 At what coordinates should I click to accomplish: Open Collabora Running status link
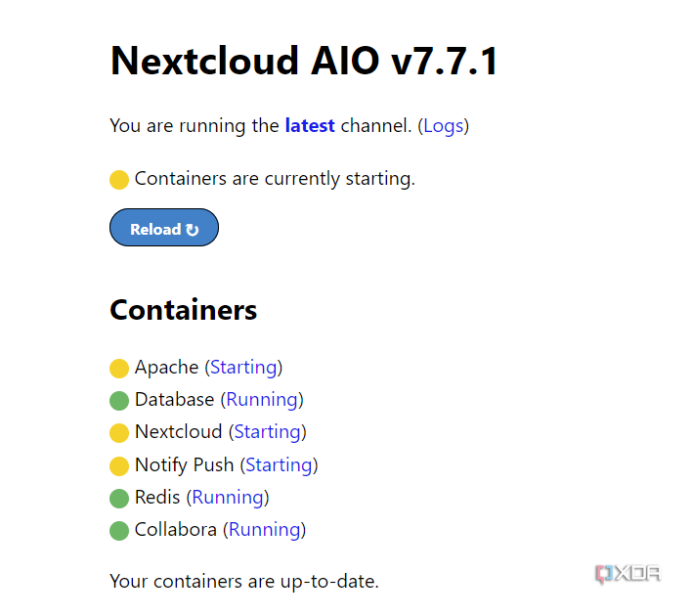(x=265, y=529)
